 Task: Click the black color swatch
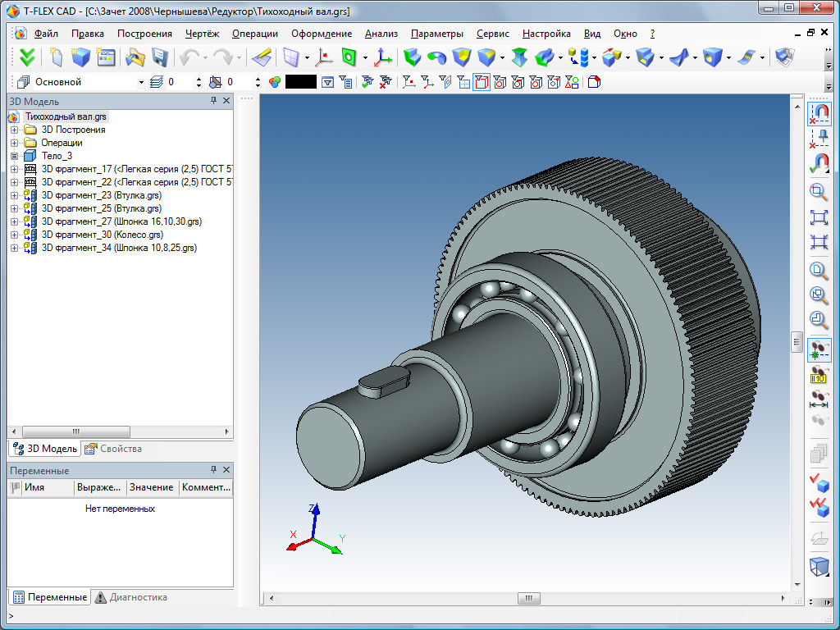(300, 82)
